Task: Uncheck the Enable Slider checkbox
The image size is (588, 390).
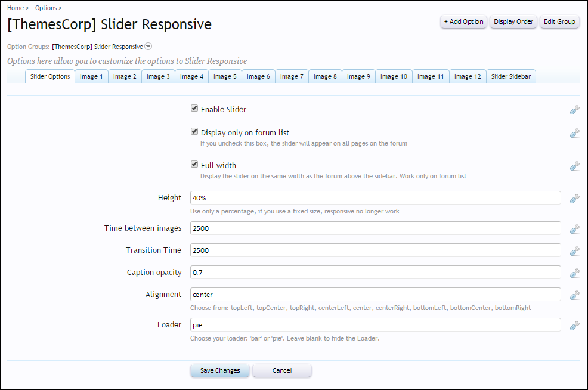Action: coord(194,109)
